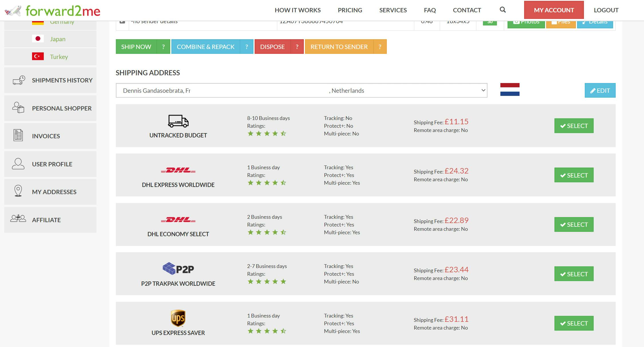Screen dimensions: 644x347
Task: Choose the Japan warehouse link
Action: [58, 39]
